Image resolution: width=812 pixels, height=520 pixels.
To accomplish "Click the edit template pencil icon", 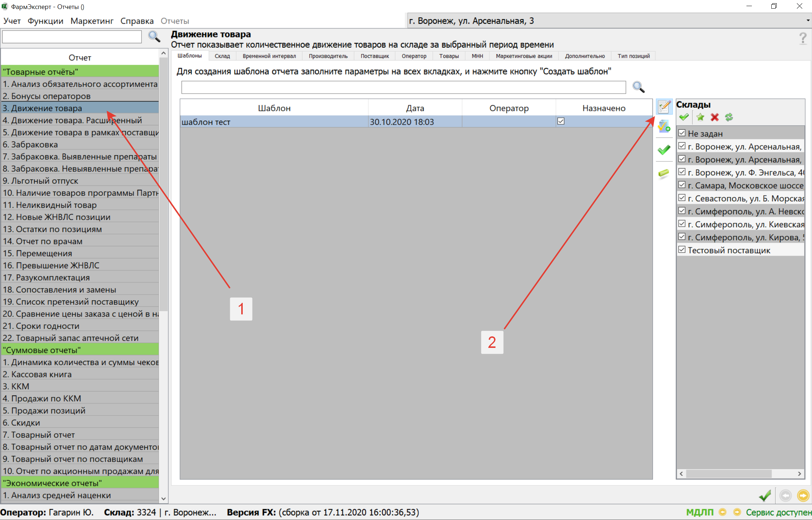I will click(664, 107).
